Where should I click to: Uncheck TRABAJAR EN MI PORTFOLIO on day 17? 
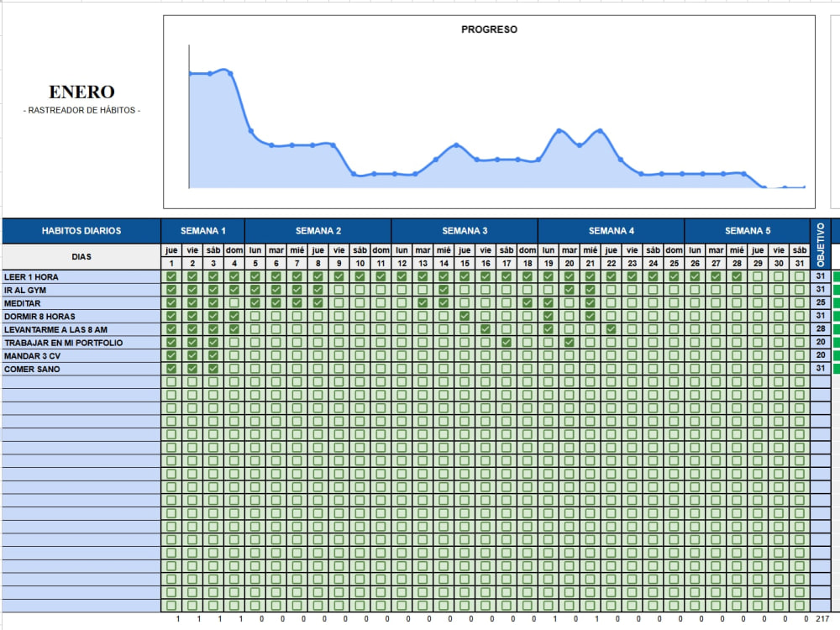tap(507, 343)
